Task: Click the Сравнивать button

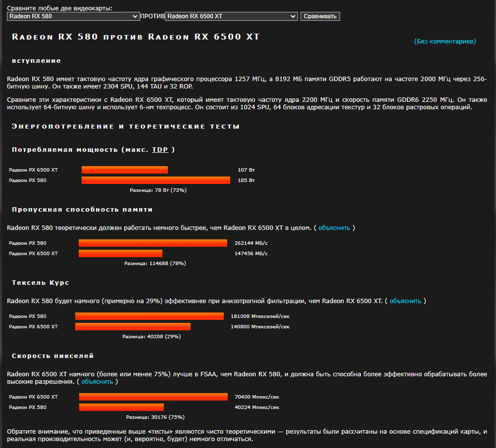Action: [x=320, y=16]
